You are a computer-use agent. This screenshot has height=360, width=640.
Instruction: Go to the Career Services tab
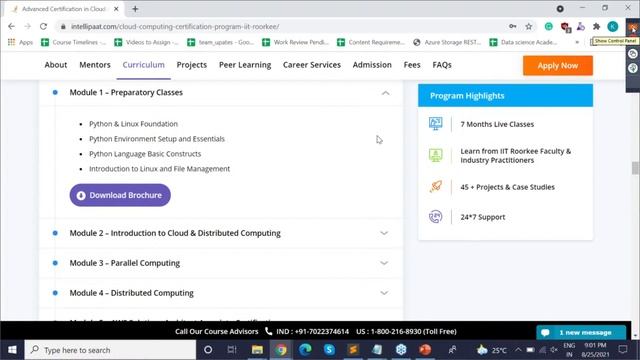pyautogui.click(x=312, y=65)
